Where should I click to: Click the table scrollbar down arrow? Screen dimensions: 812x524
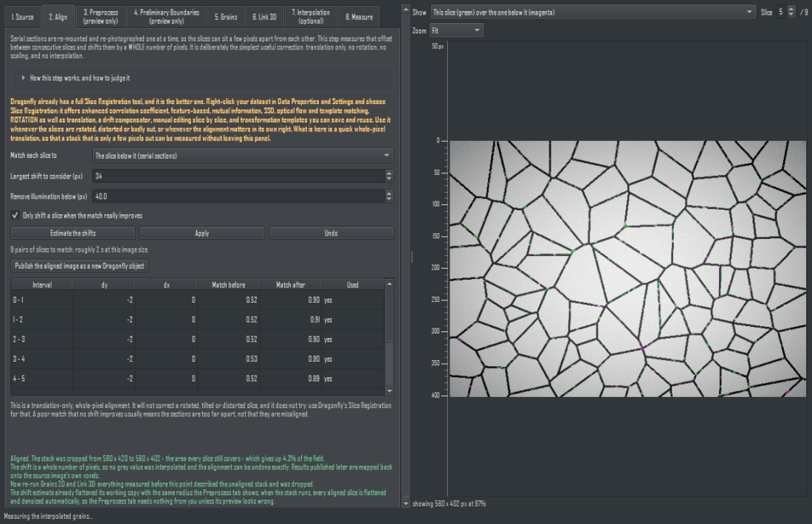(390, 391)
